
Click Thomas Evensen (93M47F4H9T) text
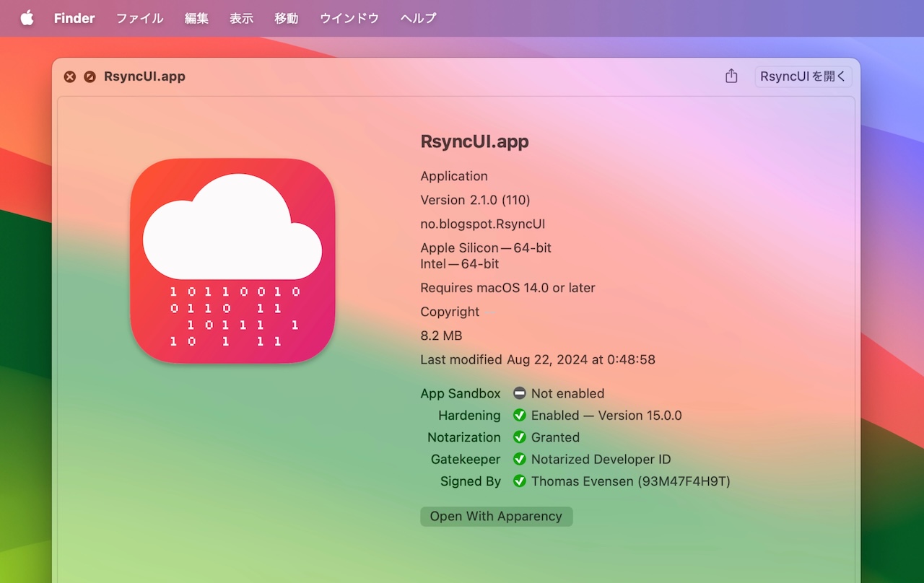click(x=631, y=481)
